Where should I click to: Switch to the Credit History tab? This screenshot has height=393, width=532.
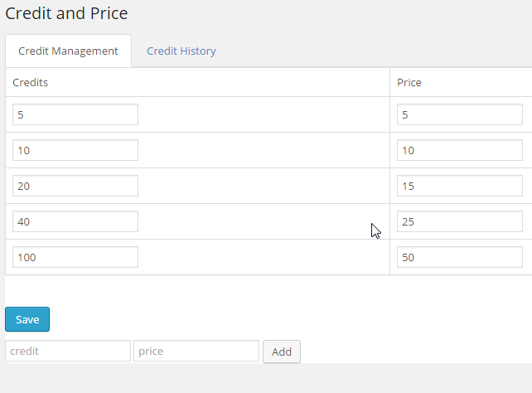[x=181, y=51]
